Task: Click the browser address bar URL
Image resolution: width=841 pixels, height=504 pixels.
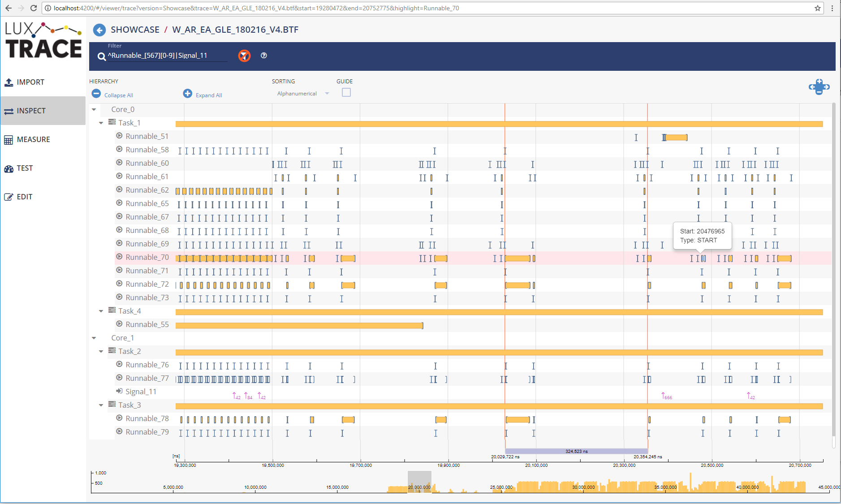Action: 256,8
